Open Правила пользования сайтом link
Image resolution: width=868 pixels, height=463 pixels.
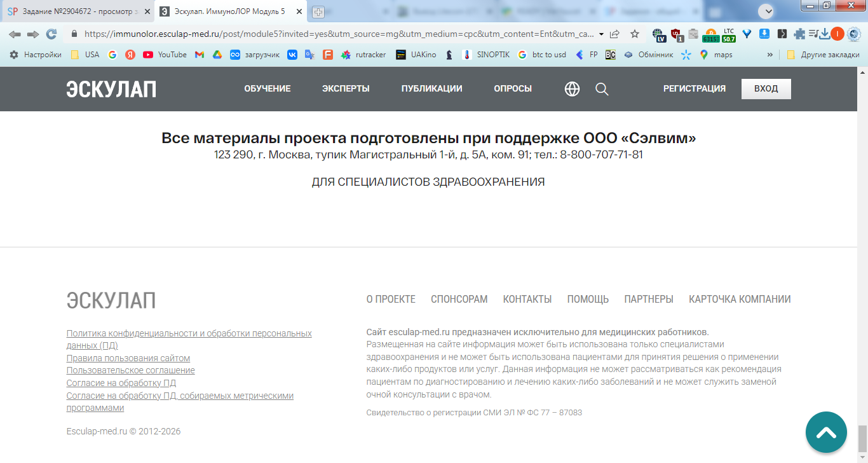click(128, 358)
